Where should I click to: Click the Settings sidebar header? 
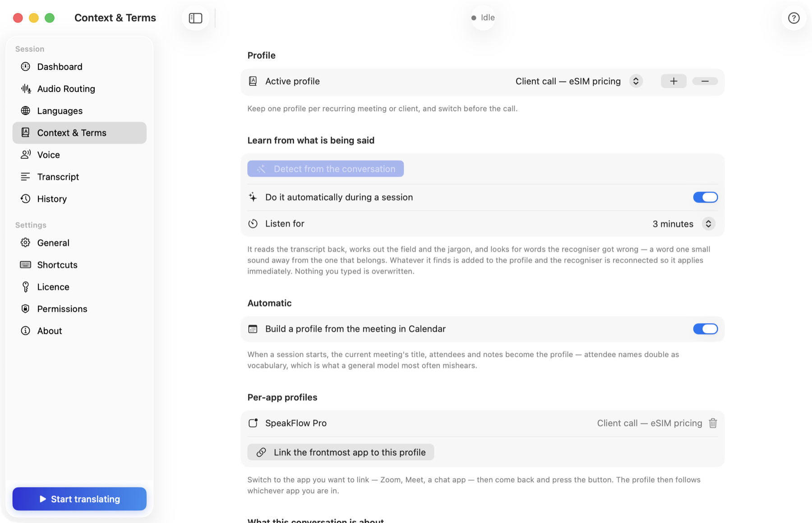click(31, 225)
